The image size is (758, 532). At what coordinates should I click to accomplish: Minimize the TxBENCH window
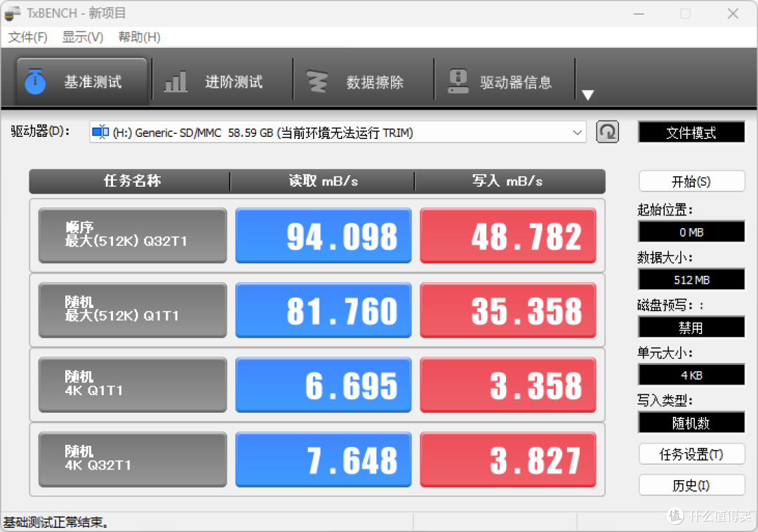tap(639, 13)
